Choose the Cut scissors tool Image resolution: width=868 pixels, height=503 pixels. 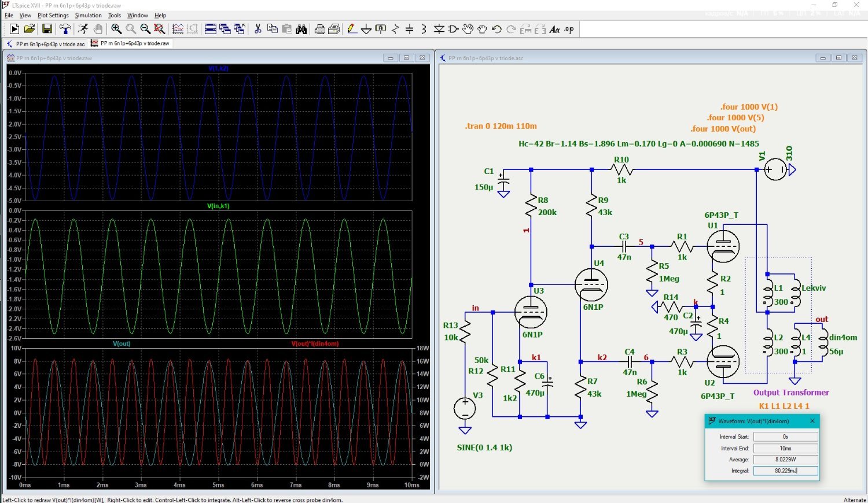coord(258,29)
